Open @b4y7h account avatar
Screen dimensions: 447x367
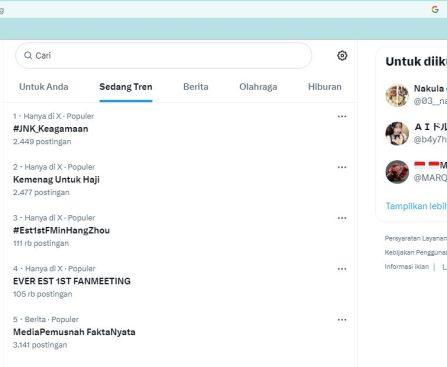point(397,133)
